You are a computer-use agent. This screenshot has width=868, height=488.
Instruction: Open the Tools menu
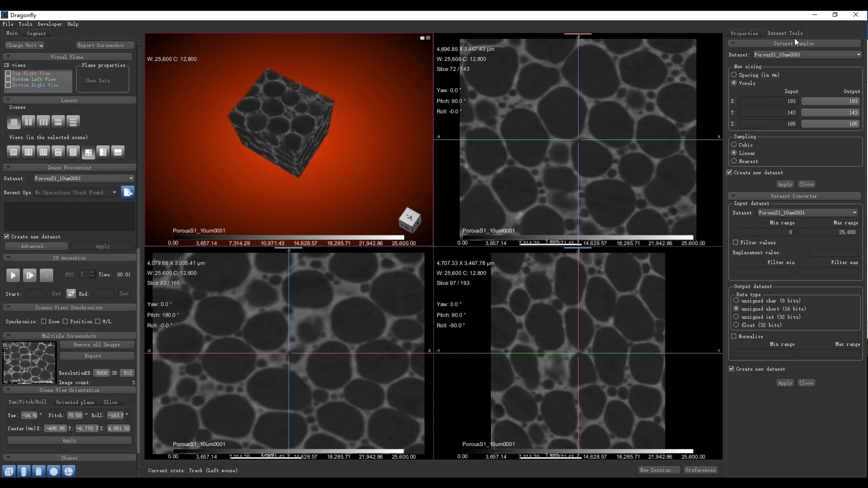coord(25,24)
